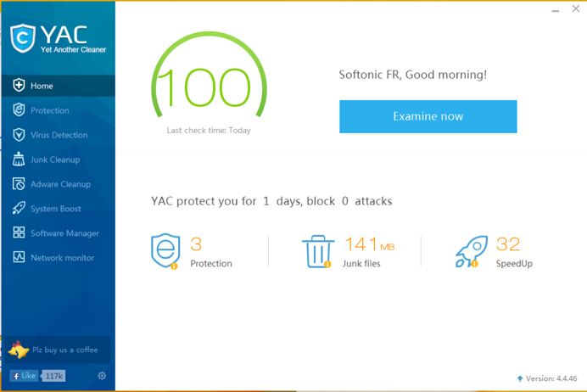The image size is (587, 392).
Task: Go to the Protection section
Action: coord(58,110)
